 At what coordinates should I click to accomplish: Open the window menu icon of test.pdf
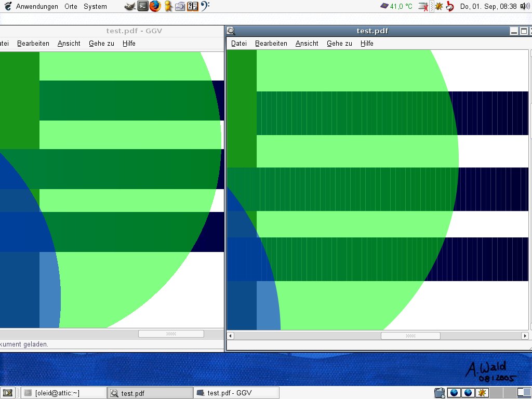[x=231, y=31]
